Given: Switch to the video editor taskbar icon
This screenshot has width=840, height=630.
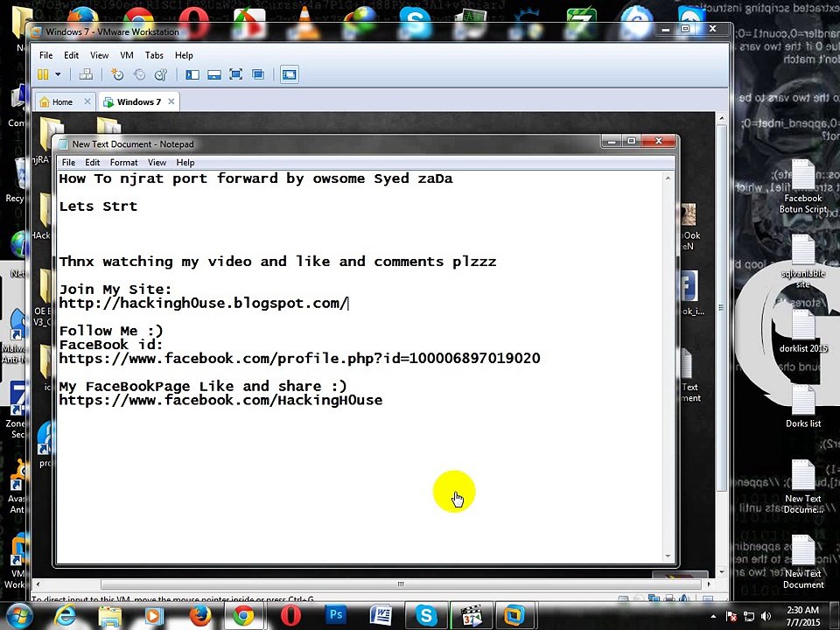Looking at the screenshot, I should coord(471,615).
